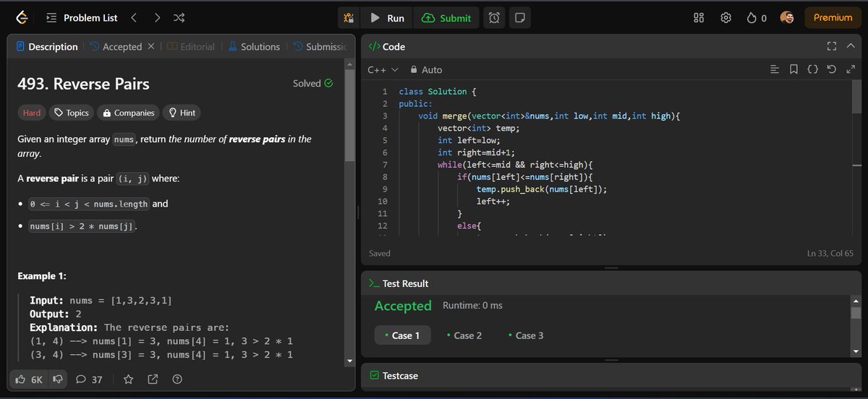Open the Submissions tab
The image size is (868, 399).
[320, 46]
